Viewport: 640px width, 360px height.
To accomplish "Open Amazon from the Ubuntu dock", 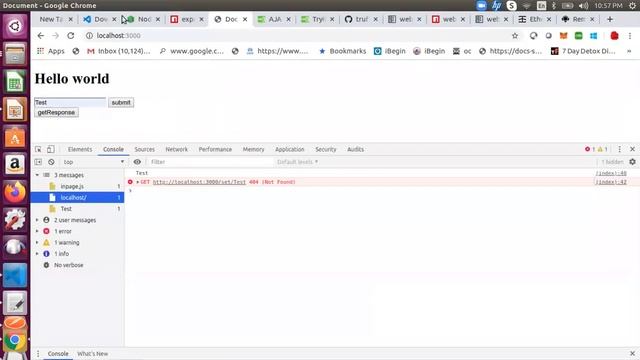I will pyautogui.click(x=15, y=164).
